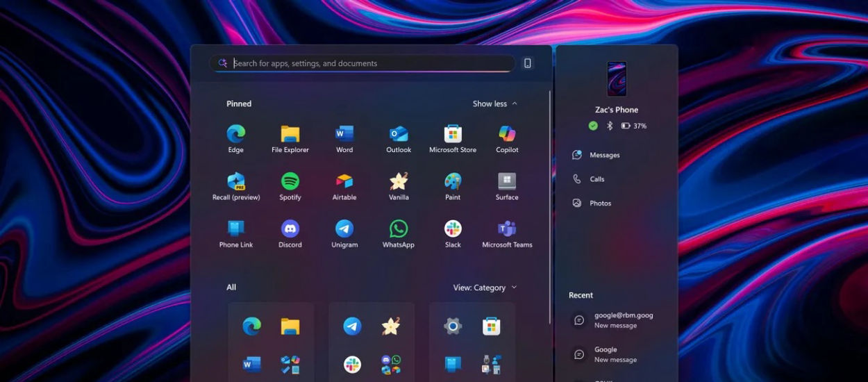Viewport: 868px width, 382px height.
Task: Click the Start menu vertical scrollbar
Action: 549,208
